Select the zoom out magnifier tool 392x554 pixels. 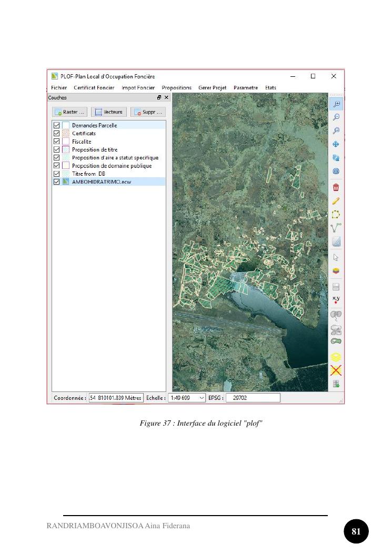336,117
